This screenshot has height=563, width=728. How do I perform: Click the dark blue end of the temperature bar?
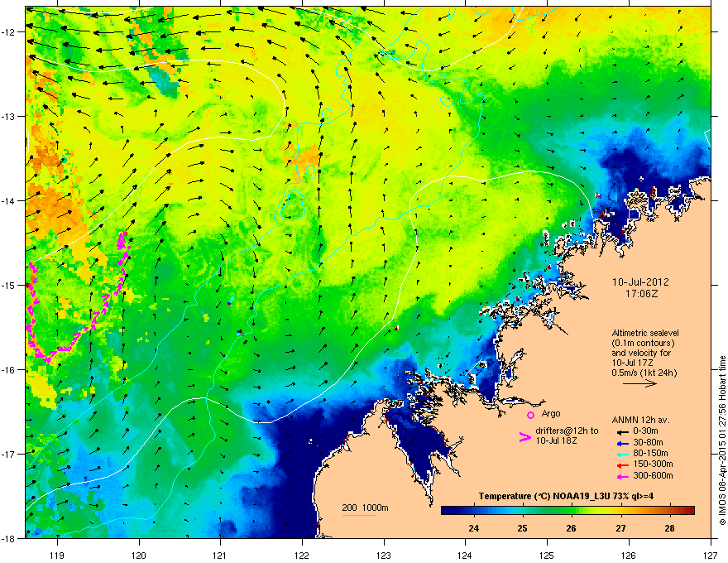[x=448, y=511]
